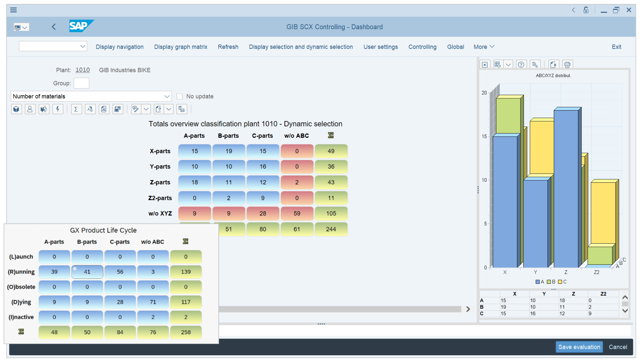This screenshot has height=362, width=644.
Task: Click inside the Group input field
Action: coord(81,83)
